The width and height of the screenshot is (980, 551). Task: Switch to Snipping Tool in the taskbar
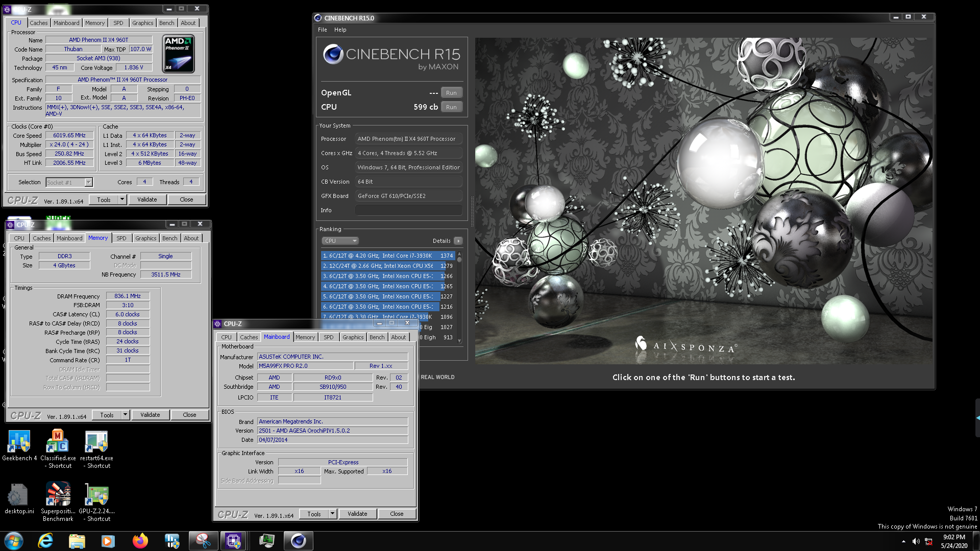[203, 541]
